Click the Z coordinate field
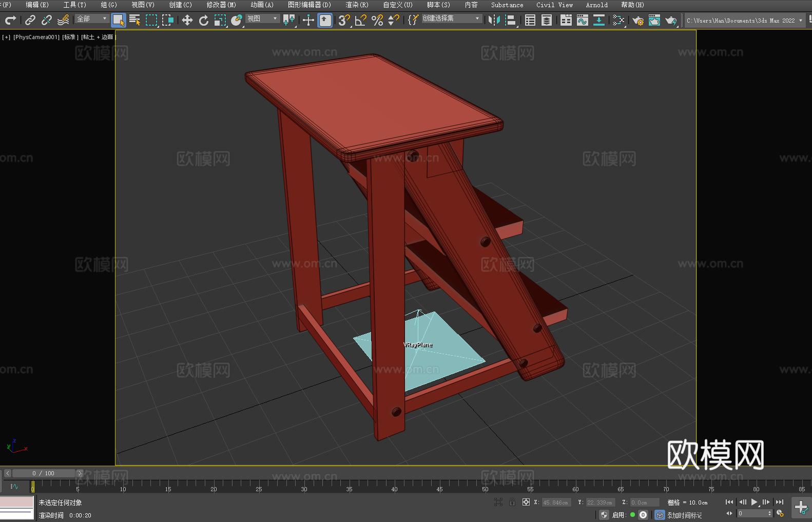This screenshot has width=812, height=522. click(x=645, y=502)
